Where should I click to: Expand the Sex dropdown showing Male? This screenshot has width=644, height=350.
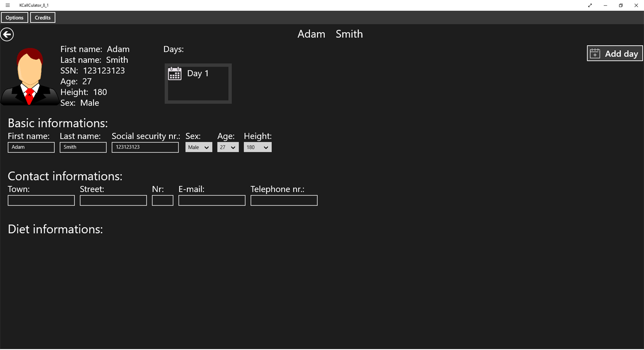(x=199, y=147)
